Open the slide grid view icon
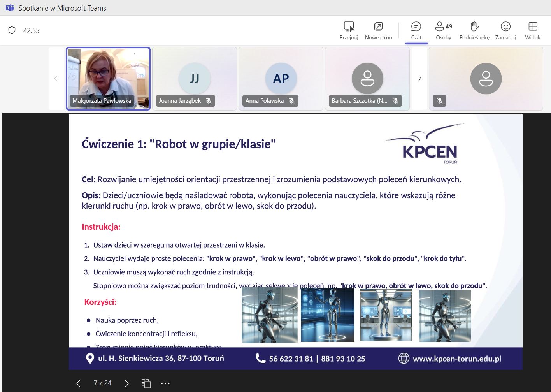Screen dimensions: 551x392 coord(146,383)
